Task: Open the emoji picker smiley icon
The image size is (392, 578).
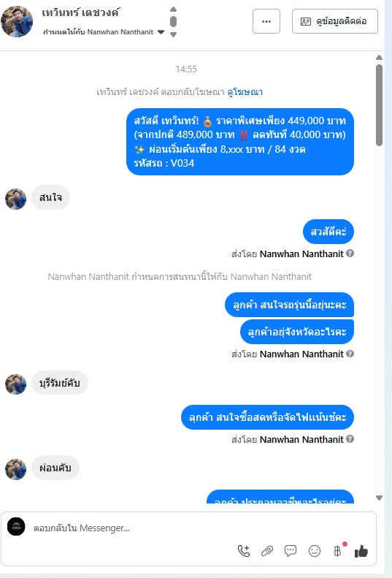Action: pyautogui.click(x=315, y=551)
